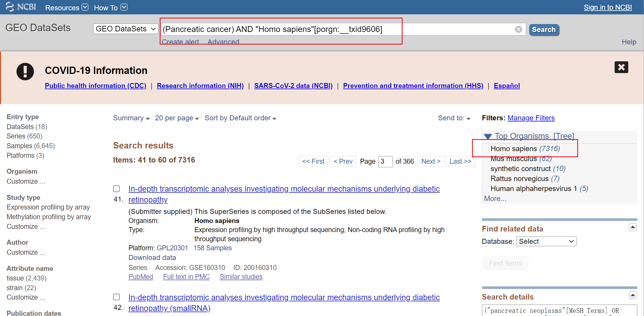Screen dimensions: 644x316
Task: Filter by Series (650) entry type
Action: pyautogui.click(x=25, y=136)
